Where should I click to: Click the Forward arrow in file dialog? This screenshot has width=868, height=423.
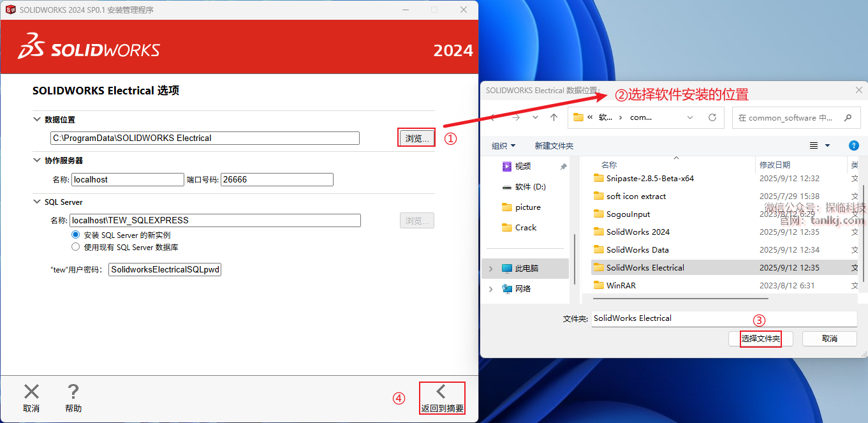click(516, 117)
